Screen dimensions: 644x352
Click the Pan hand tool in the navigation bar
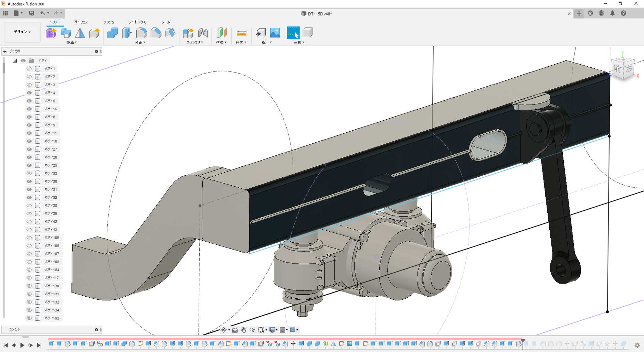244,330
